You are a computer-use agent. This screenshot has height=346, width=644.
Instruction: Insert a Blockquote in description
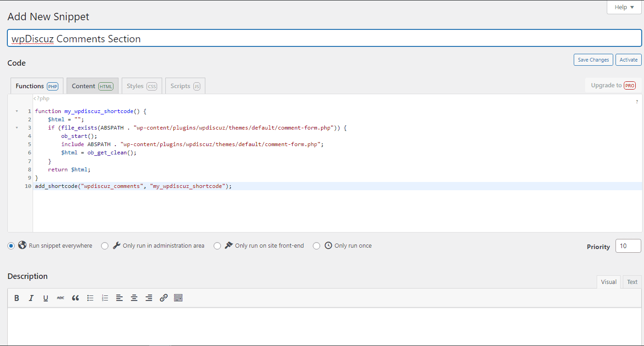click(x=75, y=298)
